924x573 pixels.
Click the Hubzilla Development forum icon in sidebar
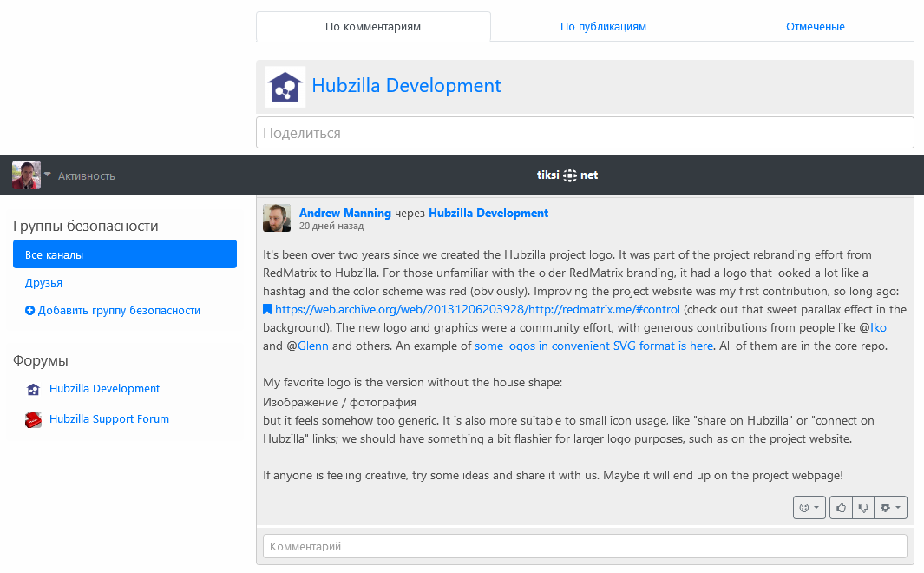[x=33, y=390]
